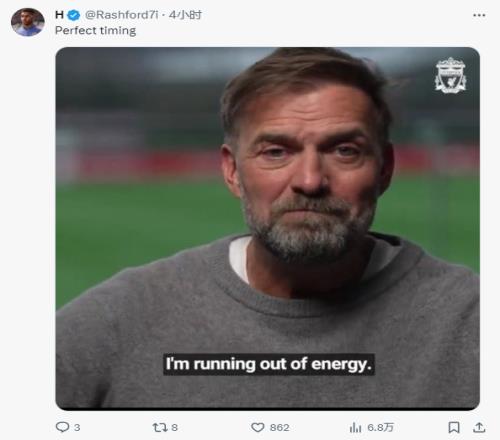
Task: Click the 6.8万 views count
Action: click(380, 427)
